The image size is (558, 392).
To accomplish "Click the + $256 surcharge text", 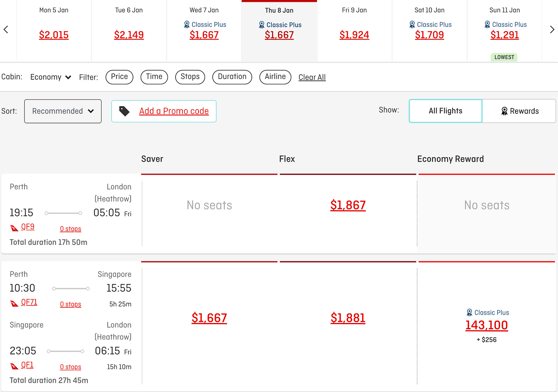I will tap(487, 340).
